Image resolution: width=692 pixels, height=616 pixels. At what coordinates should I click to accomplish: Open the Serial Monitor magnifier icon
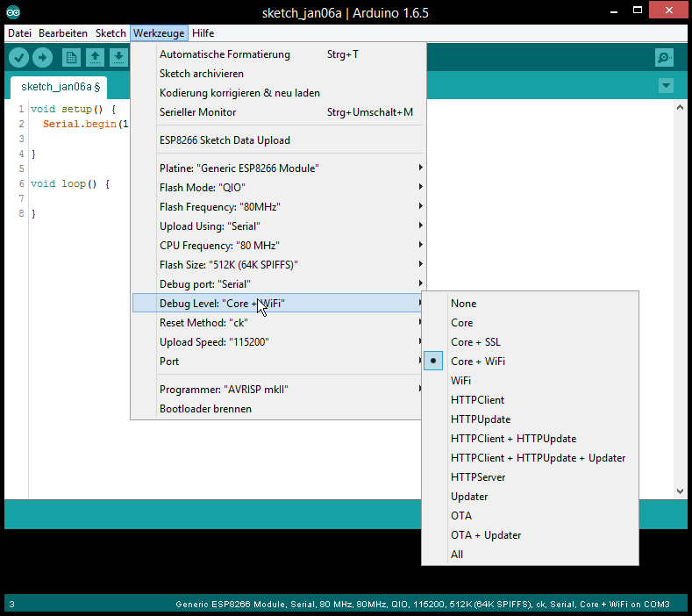click(664, 57)
